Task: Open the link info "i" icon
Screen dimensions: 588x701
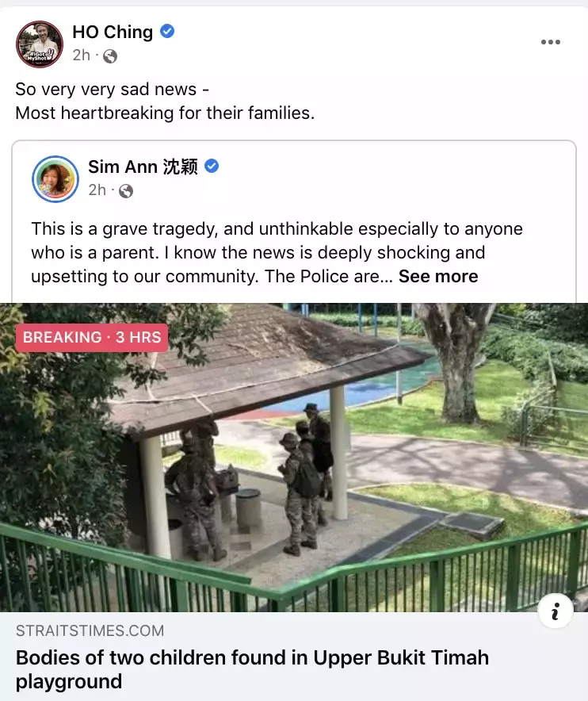Action: 556,611
